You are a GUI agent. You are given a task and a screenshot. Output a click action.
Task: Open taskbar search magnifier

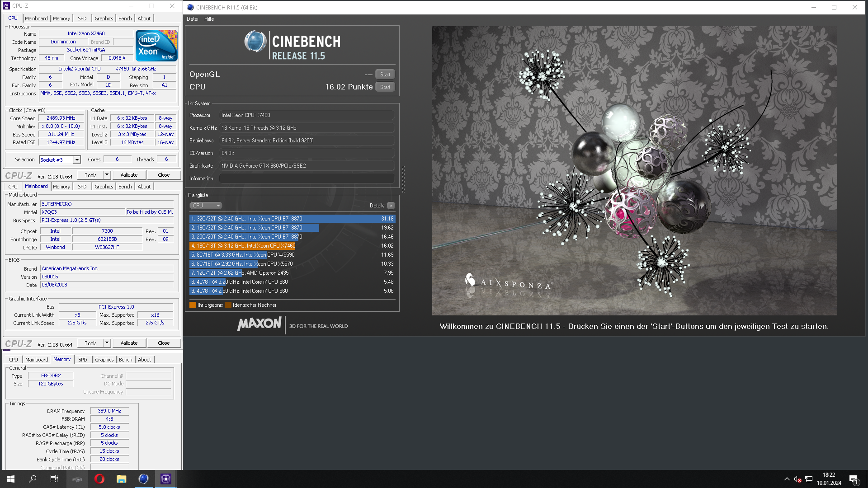(33, 479)
